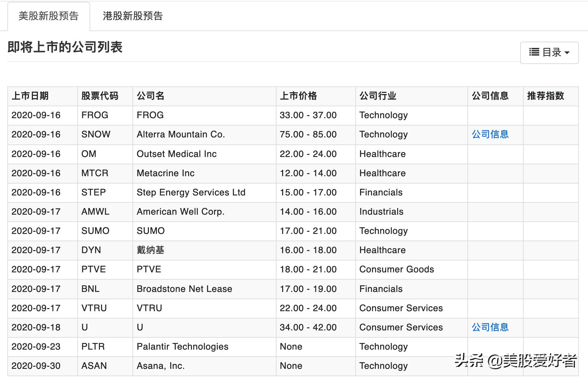Expand the 目录 dropdown menu

click(549, 52)
